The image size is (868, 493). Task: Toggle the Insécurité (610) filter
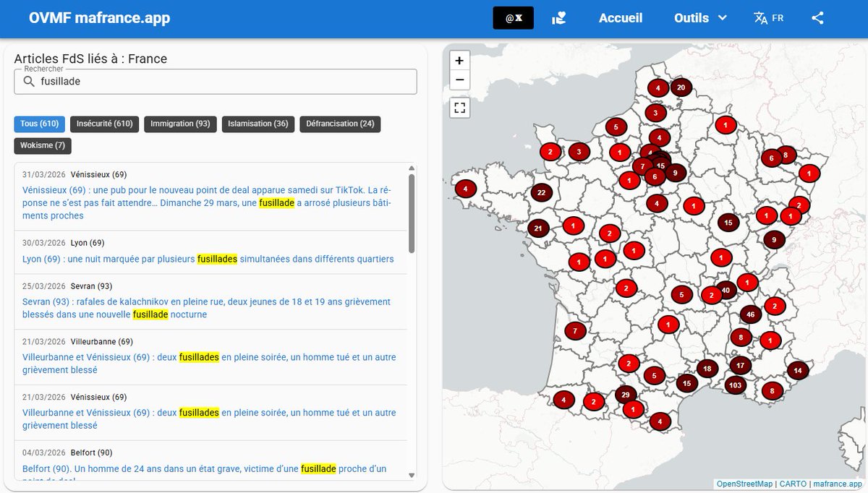(104, 124)
